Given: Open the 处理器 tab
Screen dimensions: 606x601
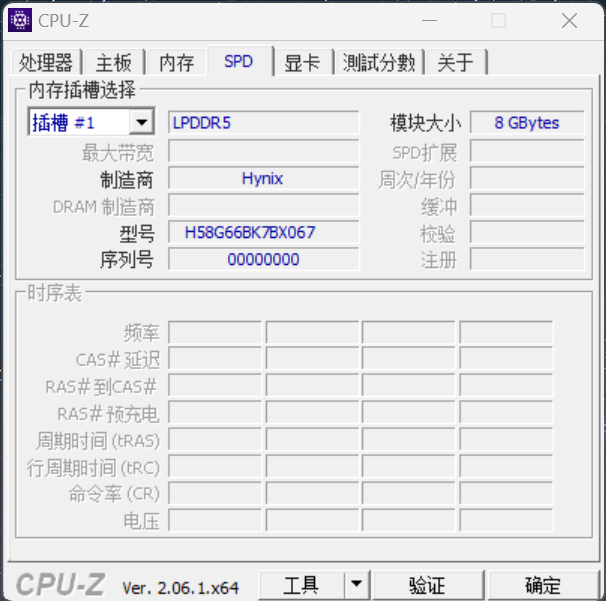Looking at the screenshot, I should point(46,62).
